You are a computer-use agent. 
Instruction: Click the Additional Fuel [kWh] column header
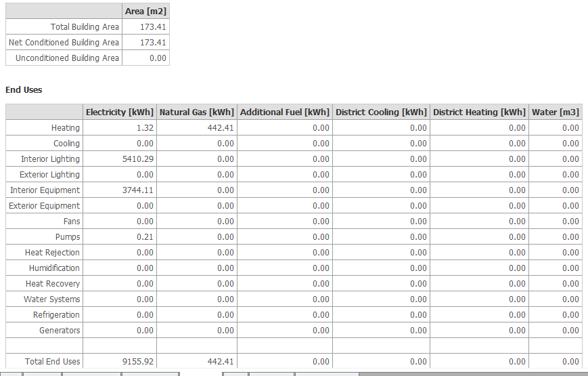(285, 112)
